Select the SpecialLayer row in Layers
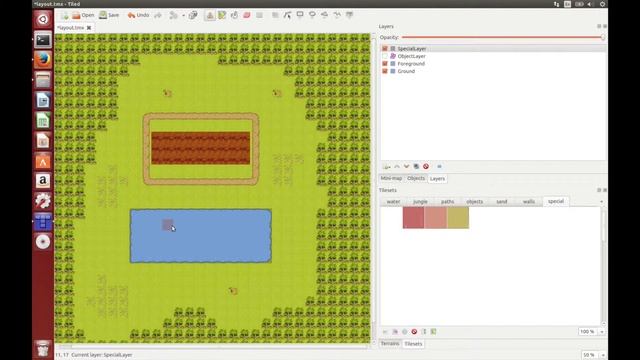Screen dimensions: 640x360 (493, 49)
